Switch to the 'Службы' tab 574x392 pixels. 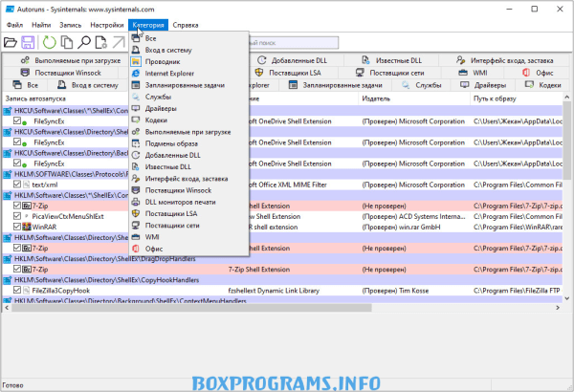(421, 85)
